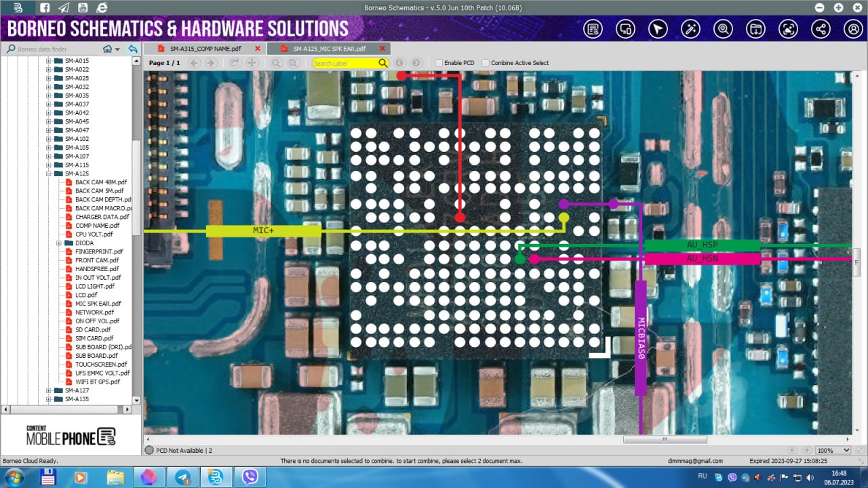Click the viewer horizontal scrollbar thumb
This screenshot has width=868, height=488.
[x=665, y=439]
